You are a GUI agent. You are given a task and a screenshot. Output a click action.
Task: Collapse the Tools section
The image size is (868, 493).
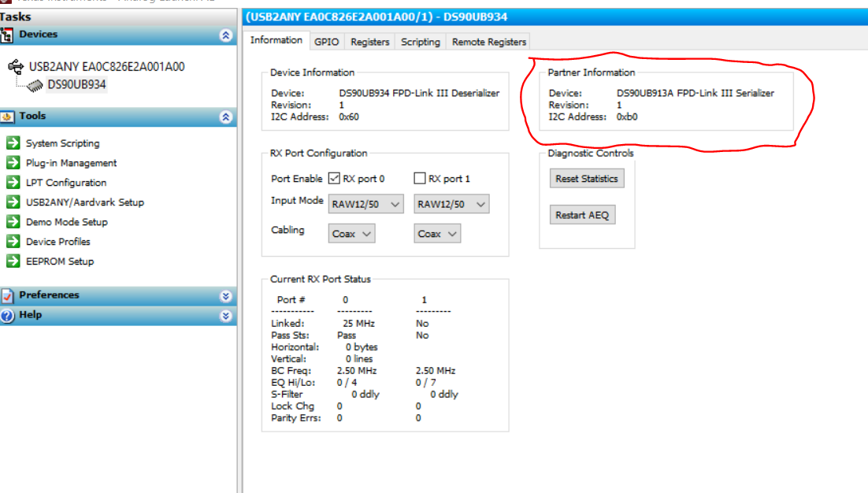[226, 117]
